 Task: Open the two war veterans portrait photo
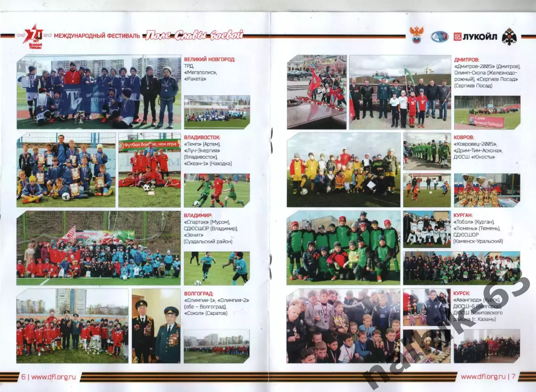[156, 326]
